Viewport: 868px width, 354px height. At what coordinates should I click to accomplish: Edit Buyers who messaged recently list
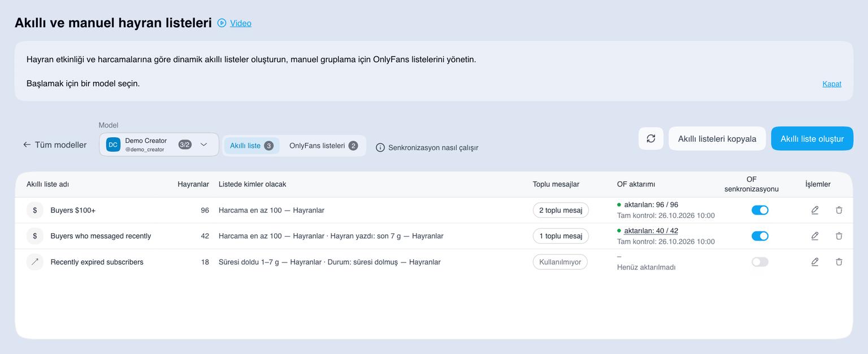815,236
